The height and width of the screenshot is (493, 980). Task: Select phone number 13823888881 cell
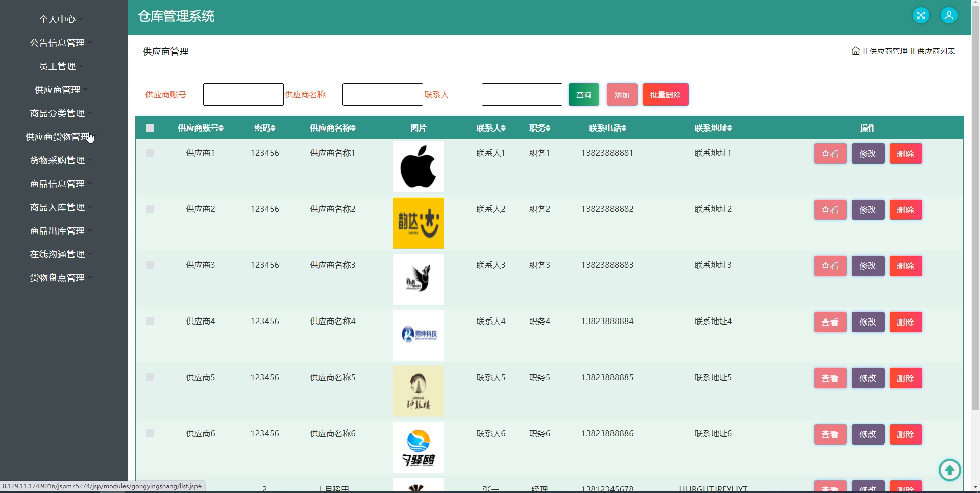pyautogui.click(x=607, y=153)
